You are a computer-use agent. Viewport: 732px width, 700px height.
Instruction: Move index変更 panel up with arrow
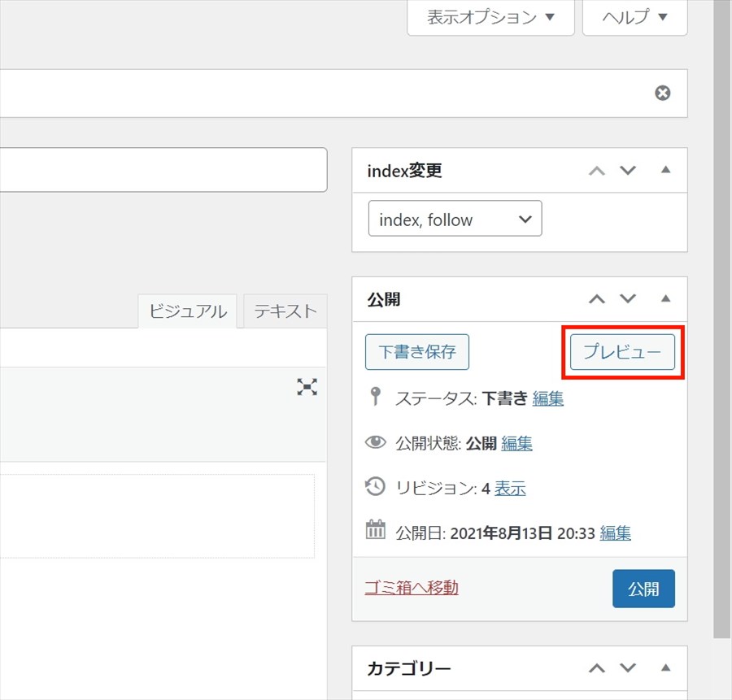pyautogui.click(x=597, y=171)
